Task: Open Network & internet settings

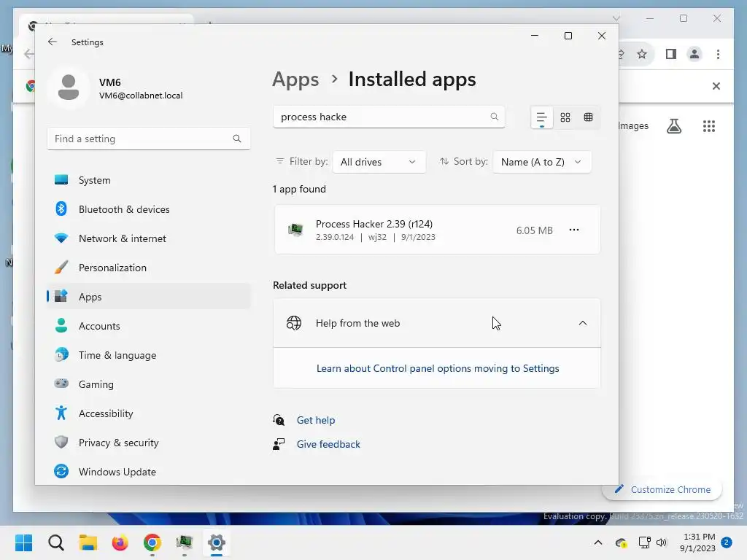Action: tap(149, 238)
